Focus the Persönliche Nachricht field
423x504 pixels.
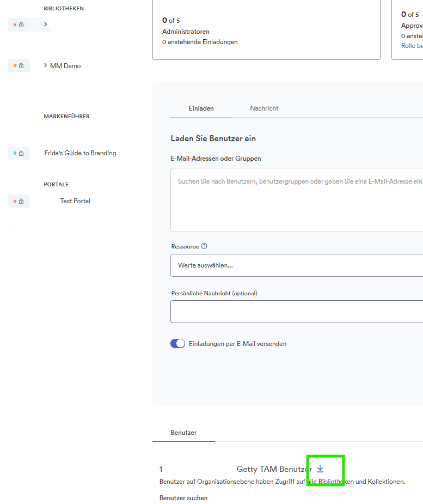(x=297, y=312)
